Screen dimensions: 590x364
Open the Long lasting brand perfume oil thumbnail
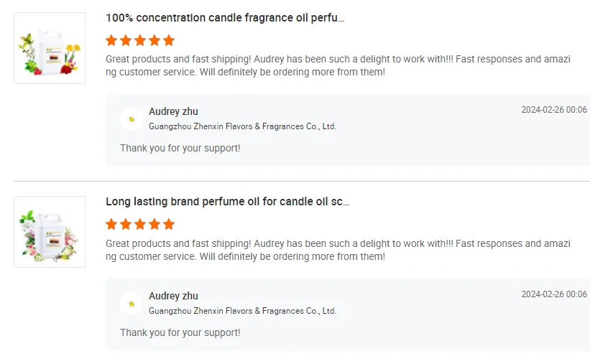50,232
